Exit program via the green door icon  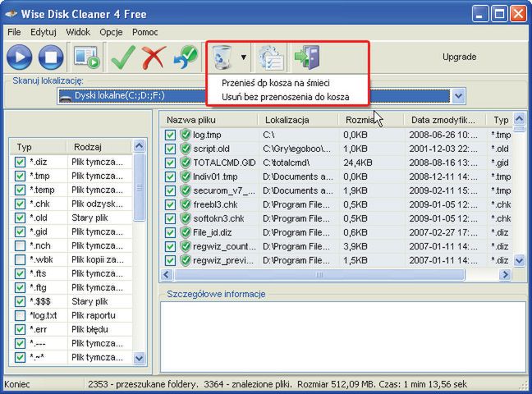click(307, 57)
